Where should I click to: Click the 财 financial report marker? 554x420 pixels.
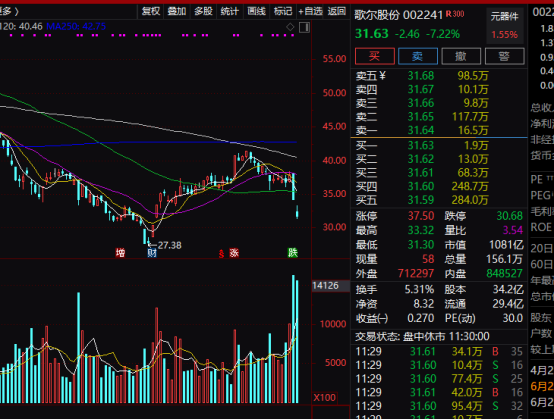pos(152,253)
